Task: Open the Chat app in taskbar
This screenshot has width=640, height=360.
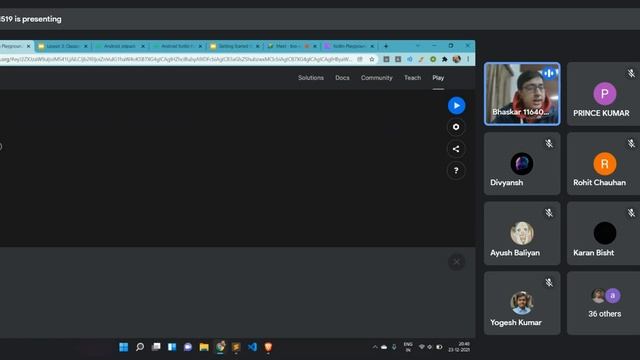Action: [x=188, y=347]
